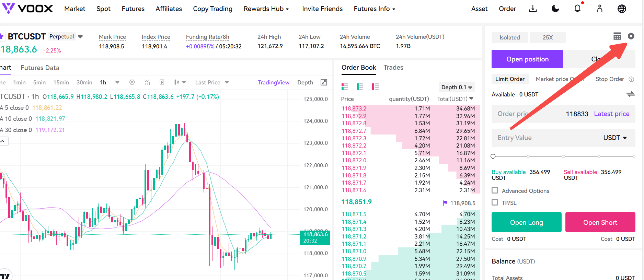Open the USDT unit dropdown
644x280 pixels.
(615, 138)
